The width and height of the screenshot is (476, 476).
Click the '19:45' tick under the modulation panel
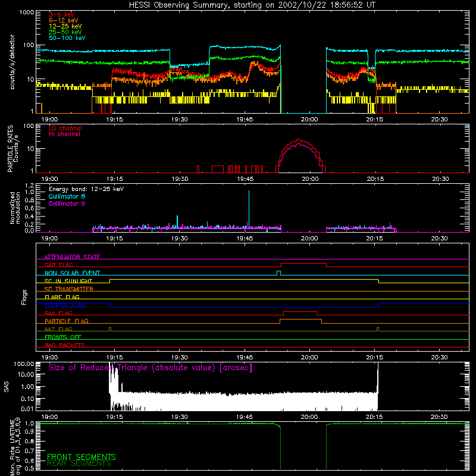click(x=245, y=239)
